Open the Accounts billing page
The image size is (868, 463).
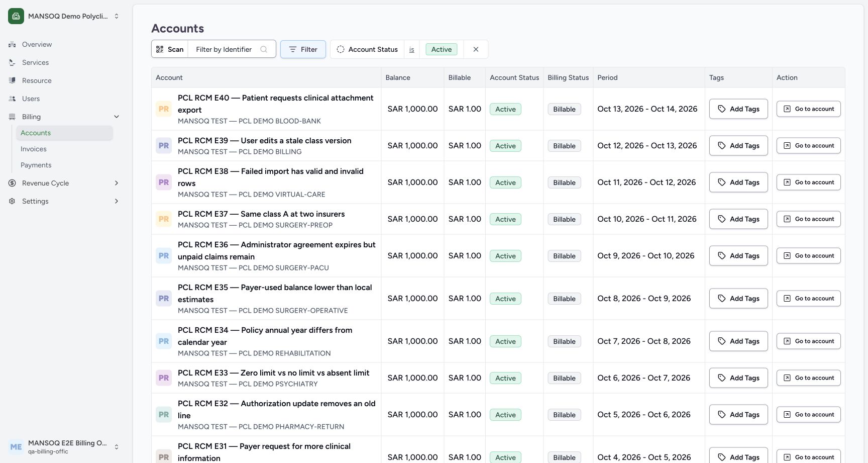click(x=64, y=133)
